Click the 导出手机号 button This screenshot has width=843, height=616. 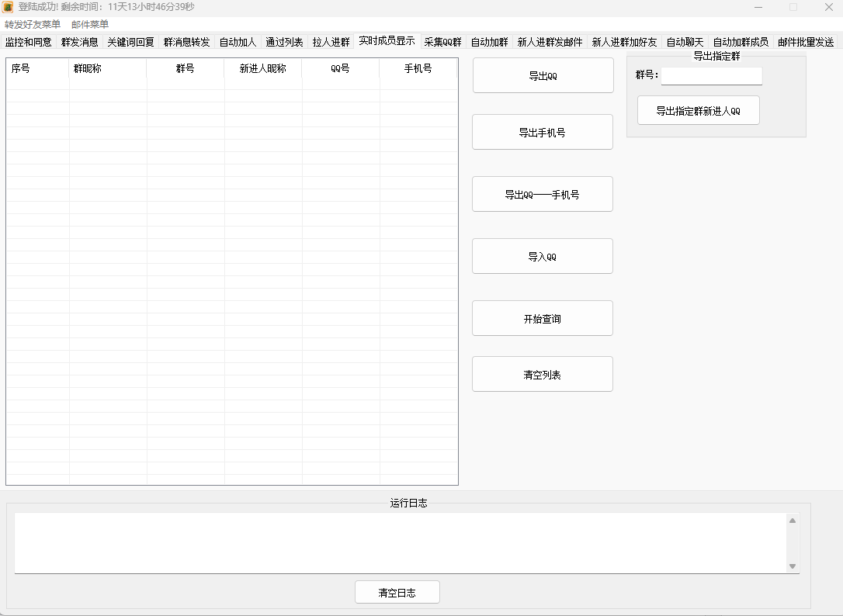click(x=542, y=131)
